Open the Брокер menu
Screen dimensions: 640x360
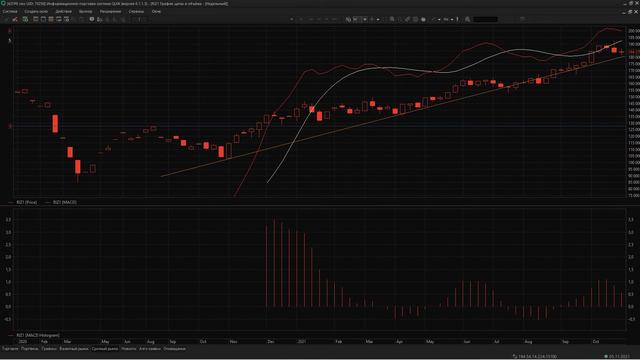(85, 11)
